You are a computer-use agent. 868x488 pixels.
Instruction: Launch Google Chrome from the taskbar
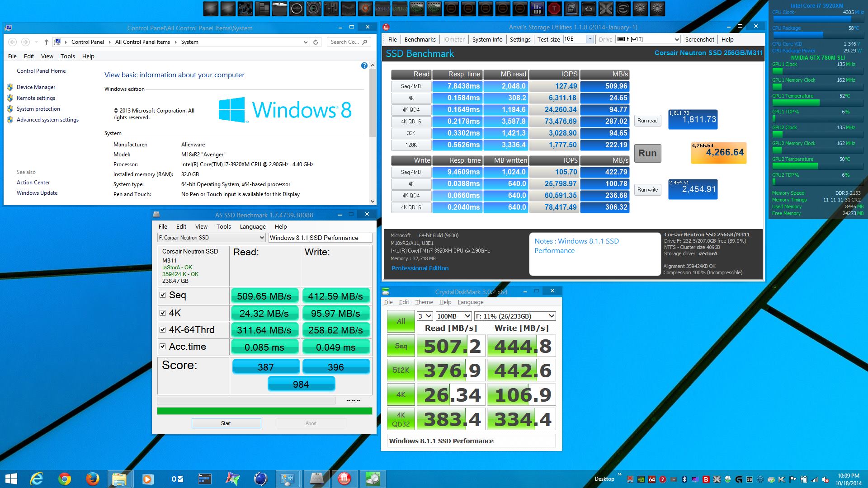coord(65,479)
